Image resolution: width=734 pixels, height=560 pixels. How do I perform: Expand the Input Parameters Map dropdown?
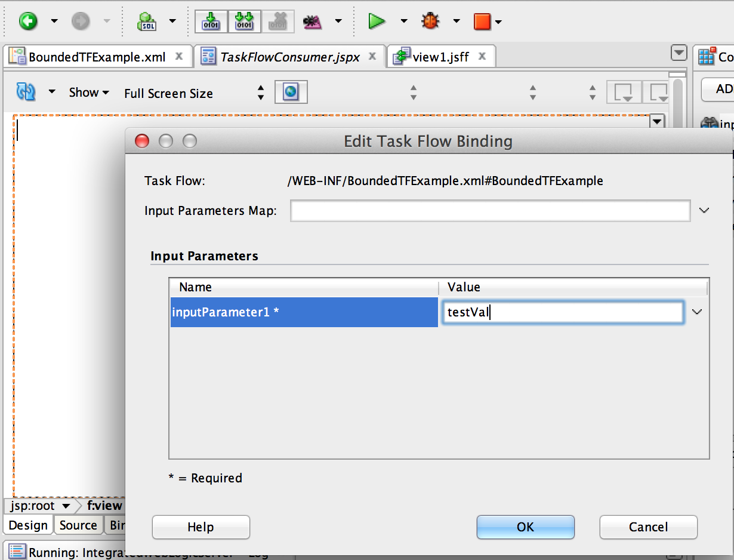(704, 210)
